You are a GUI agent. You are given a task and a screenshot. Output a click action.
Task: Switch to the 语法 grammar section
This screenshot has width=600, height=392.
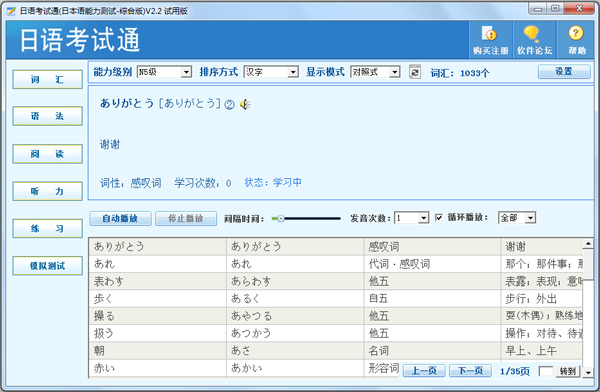tap(47, 116)
